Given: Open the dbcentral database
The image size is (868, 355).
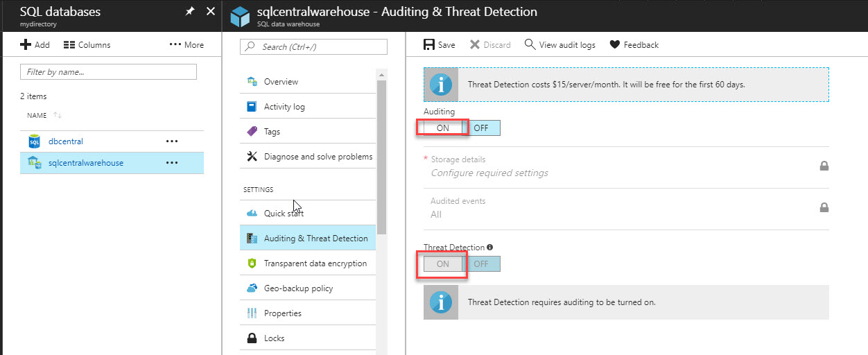Looking at the screenshot, I should (65, 141).
